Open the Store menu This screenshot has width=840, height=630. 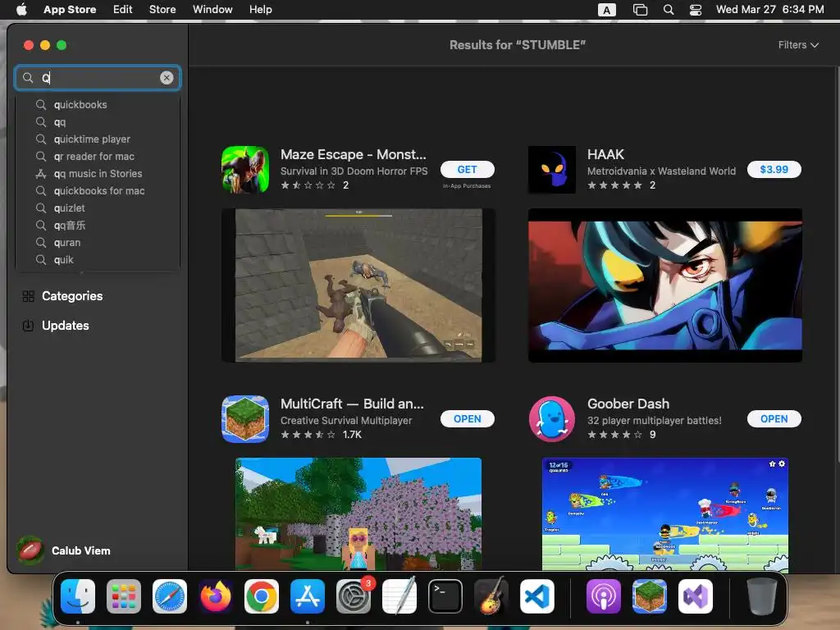(x=162, y=10)
